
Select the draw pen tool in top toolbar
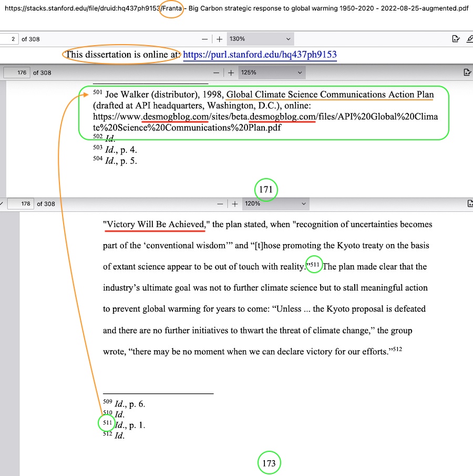tap(469, 39)
